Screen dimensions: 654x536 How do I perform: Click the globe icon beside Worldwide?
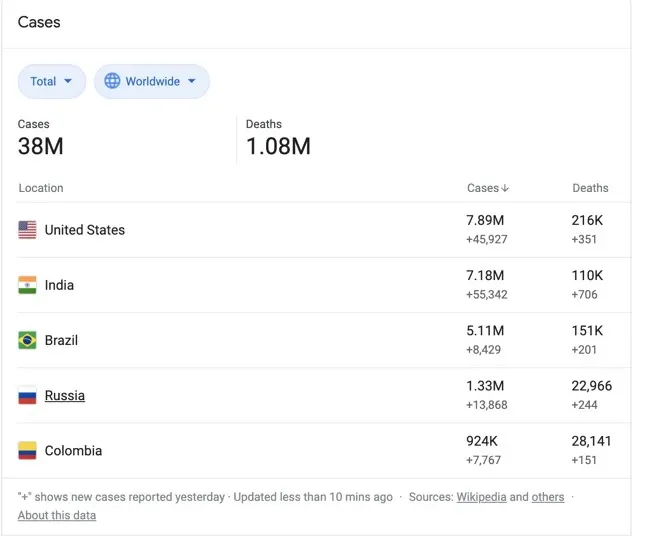[113, 81]
